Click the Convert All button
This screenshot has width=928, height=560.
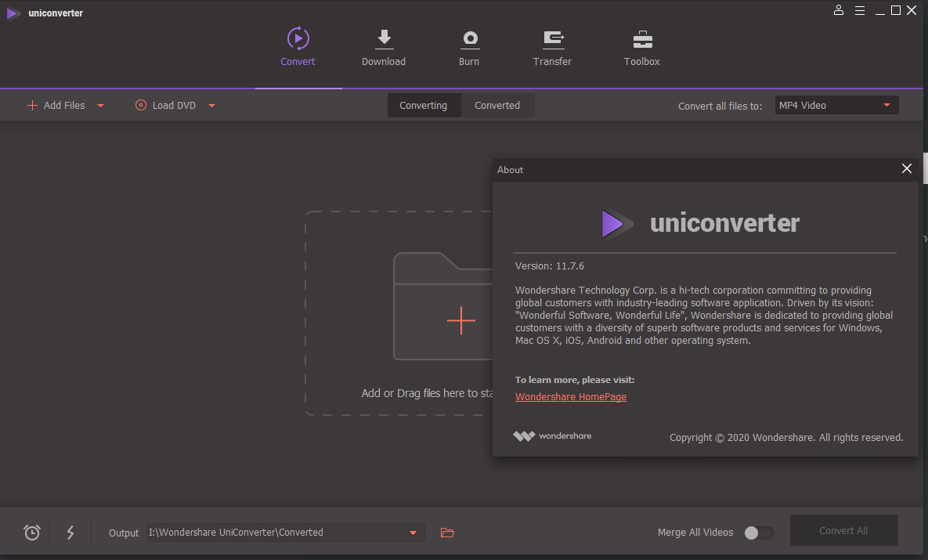(844, 530)
